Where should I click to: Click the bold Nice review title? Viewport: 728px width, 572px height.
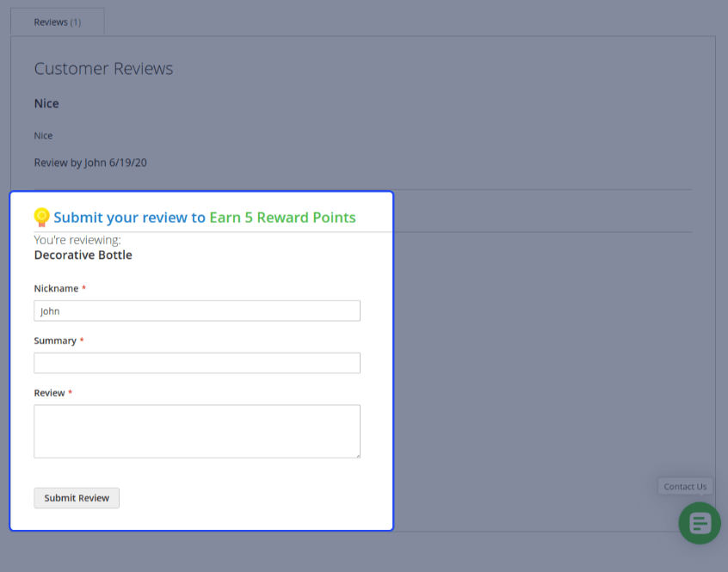[46, 103]
